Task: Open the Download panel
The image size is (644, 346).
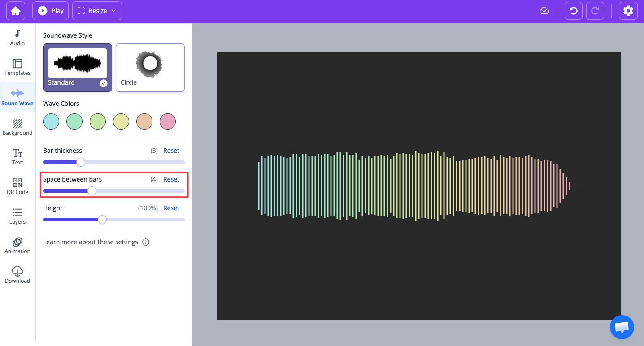Action: (x=17, y=275)
